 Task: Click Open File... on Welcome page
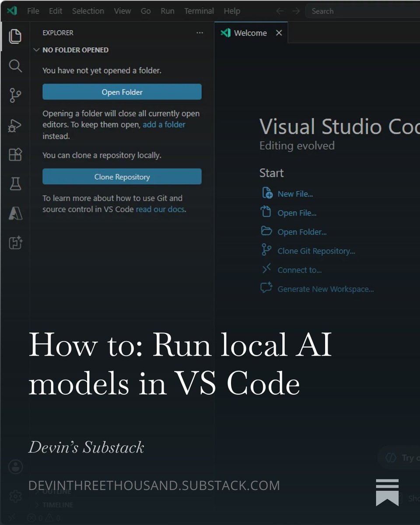[x=297, y=213]
